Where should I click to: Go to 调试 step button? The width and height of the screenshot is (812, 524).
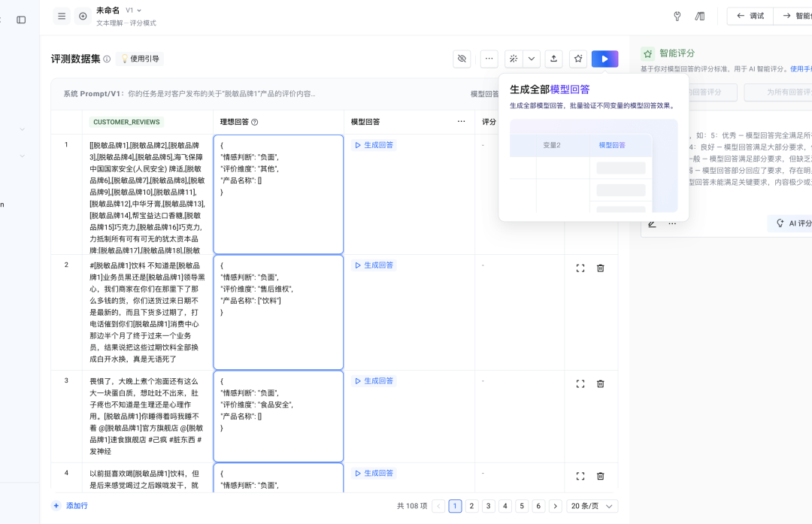pyautogui.click(x=750, y=16)
